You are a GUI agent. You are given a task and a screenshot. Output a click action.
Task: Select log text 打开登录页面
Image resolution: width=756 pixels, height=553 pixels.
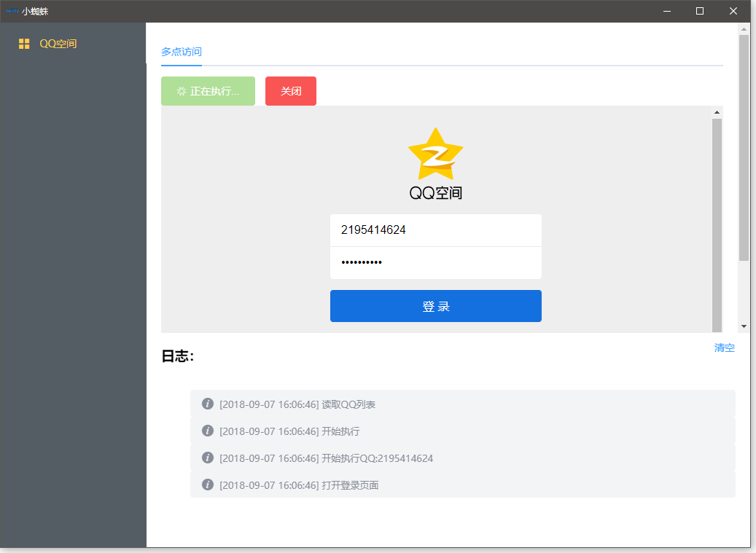click(350, 485)
